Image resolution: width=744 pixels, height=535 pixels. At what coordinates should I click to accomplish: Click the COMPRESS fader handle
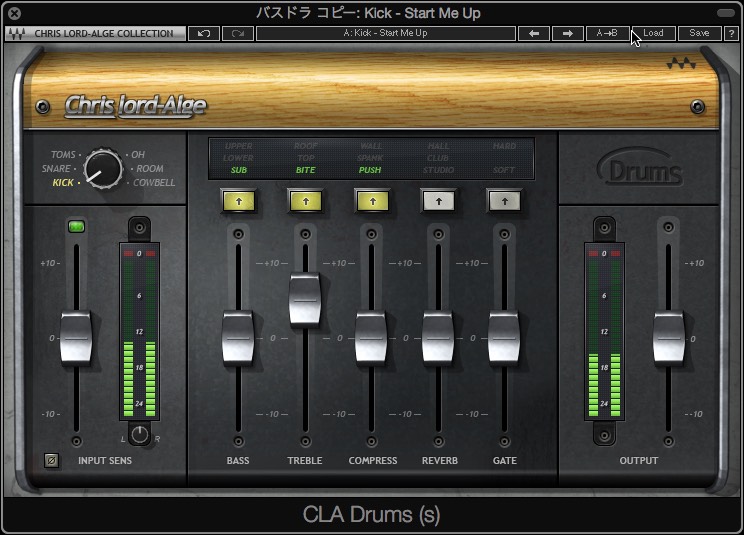(x=372, y=338)
